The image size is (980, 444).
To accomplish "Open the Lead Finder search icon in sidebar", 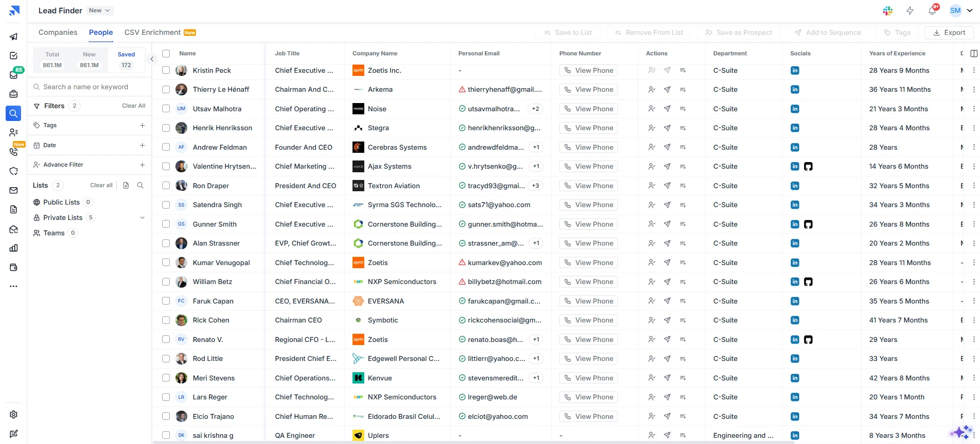I will click(x=14, y=113).
